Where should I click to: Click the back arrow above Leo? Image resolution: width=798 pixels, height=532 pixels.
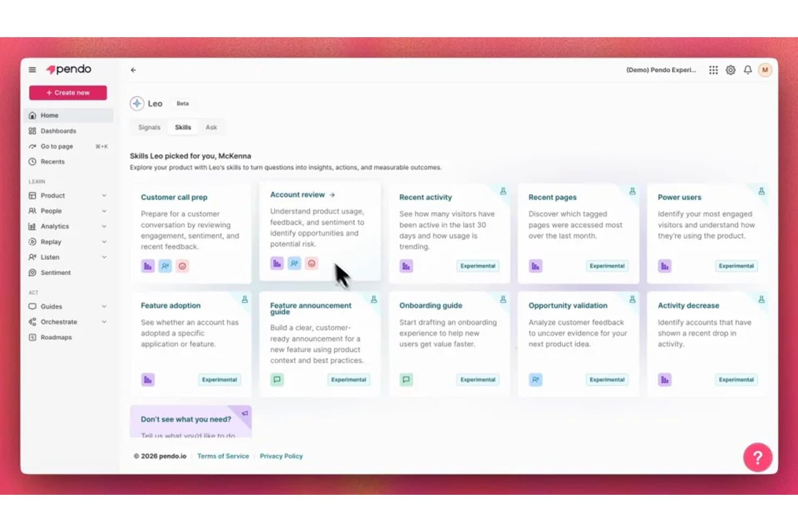pos(133,70)
